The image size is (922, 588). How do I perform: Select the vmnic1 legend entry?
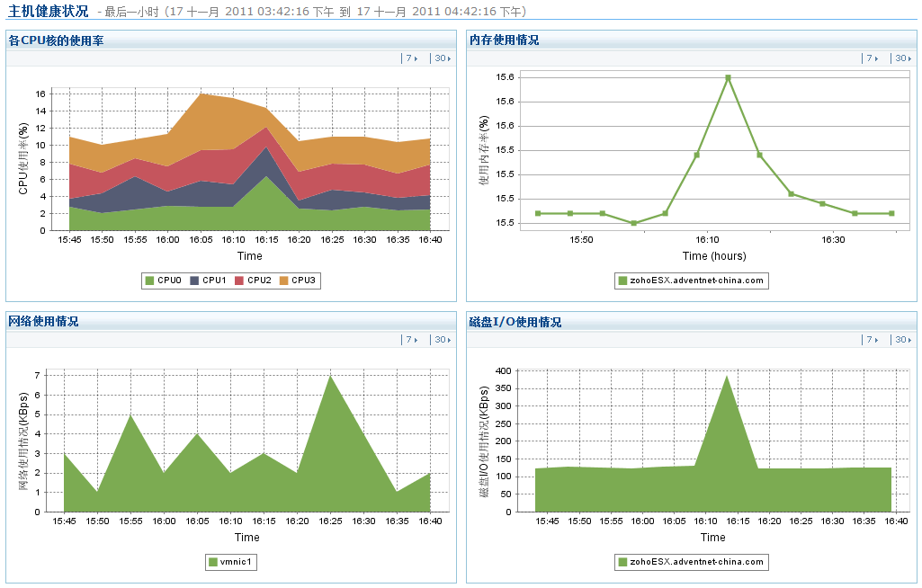pyautogui.click(x=232, y=562)
